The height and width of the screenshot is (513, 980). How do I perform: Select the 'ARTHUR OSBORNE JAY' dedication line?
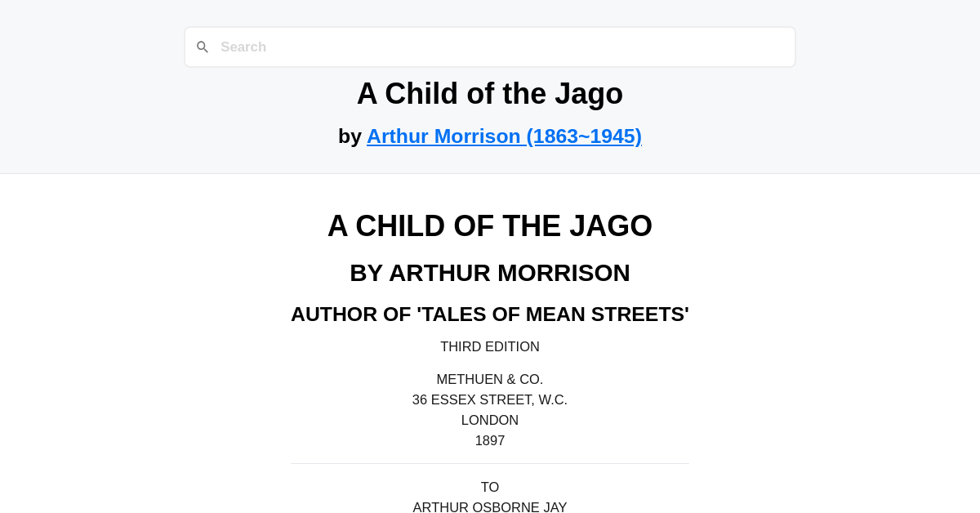[x=490, y=507]
